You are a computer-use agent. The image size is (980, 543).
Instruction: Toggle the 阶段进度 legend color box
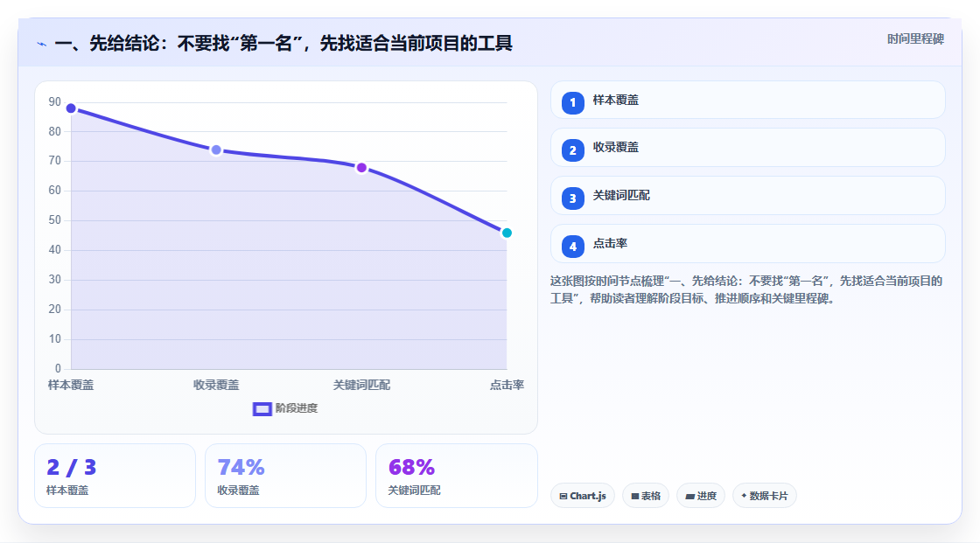[262, 409]
